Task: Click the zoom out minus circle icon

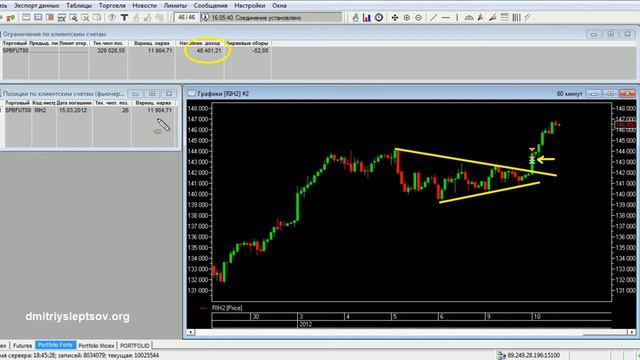Action: tap(418, 18)
